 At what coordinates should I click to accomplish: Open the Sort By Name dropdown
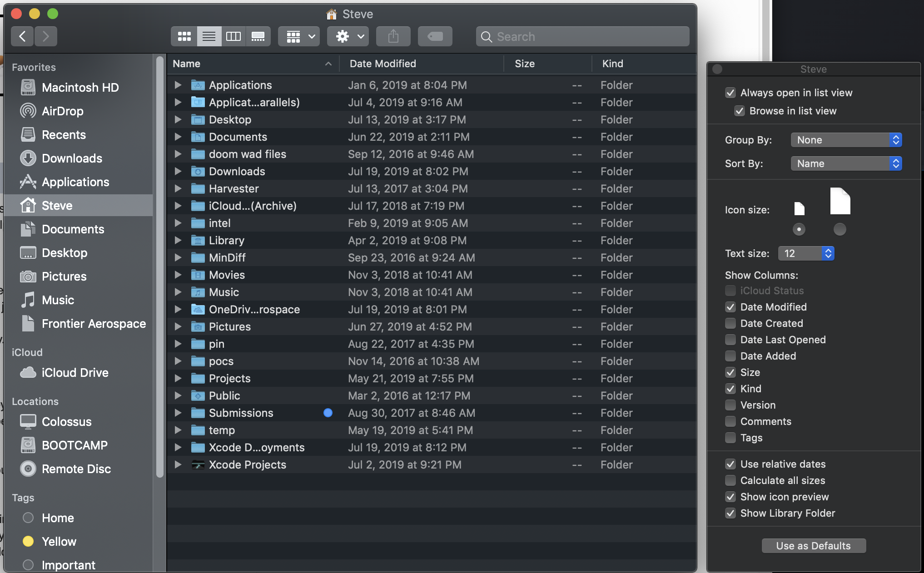pos(846,163)
